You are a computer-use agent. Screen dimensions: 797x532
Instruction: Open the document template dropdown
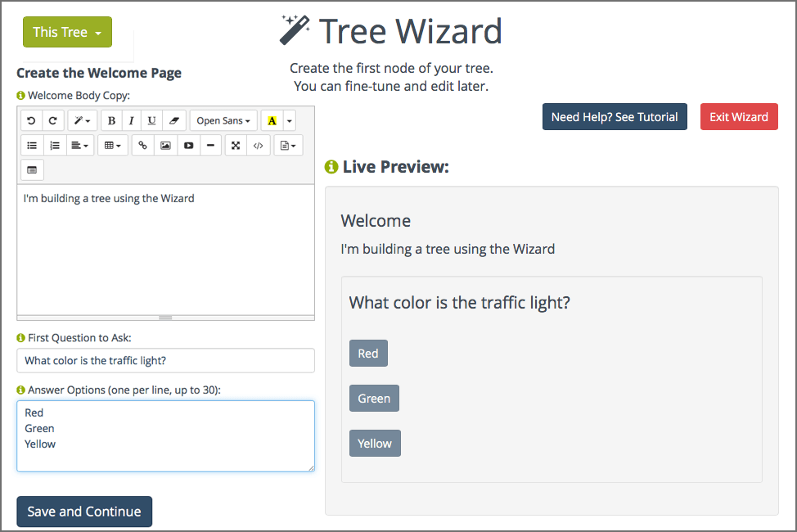[x=288, y=146]
